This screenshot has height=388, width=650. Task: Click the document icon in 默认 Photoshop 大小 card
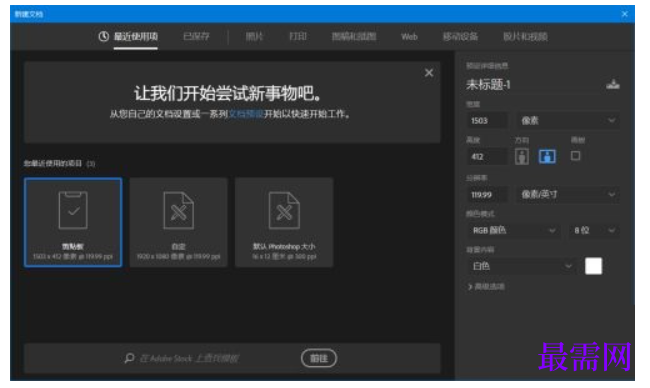pyautogui.click(x=284, y=210)
